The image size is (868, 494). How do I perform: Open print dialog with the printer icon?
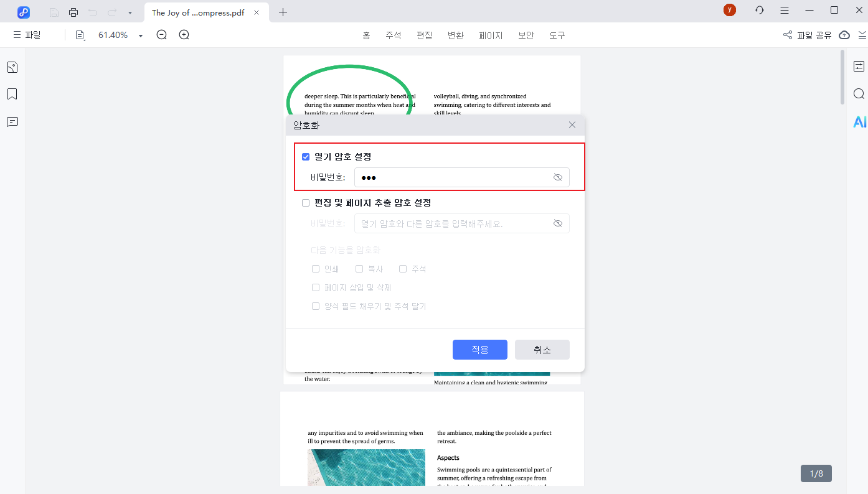click(73, 12)
